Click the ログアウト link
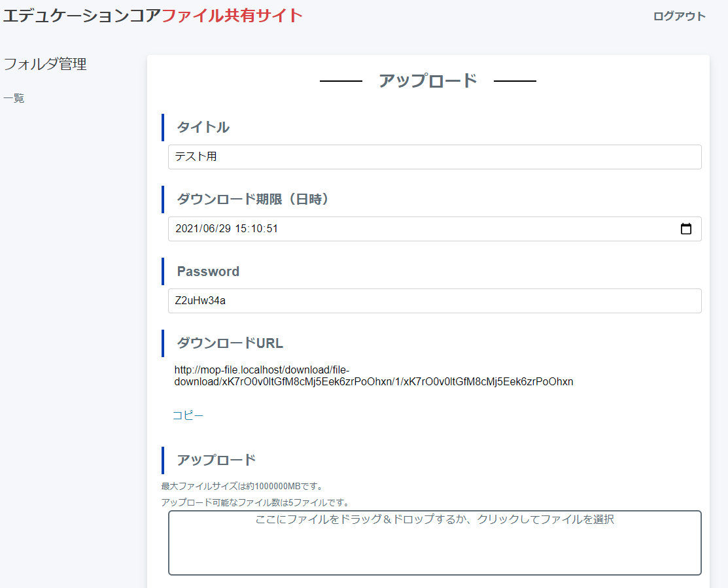 pyautogui.click(x=679, y=16)
